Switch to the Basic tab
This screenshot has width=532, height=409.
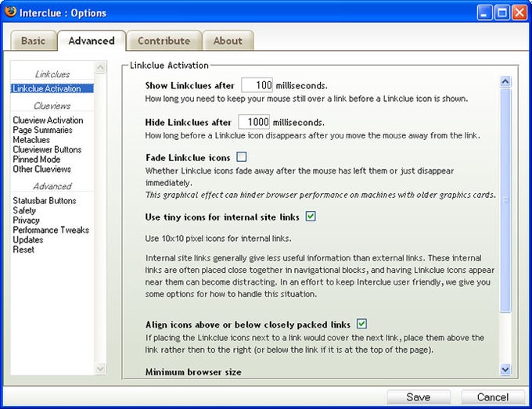[33, 41]
